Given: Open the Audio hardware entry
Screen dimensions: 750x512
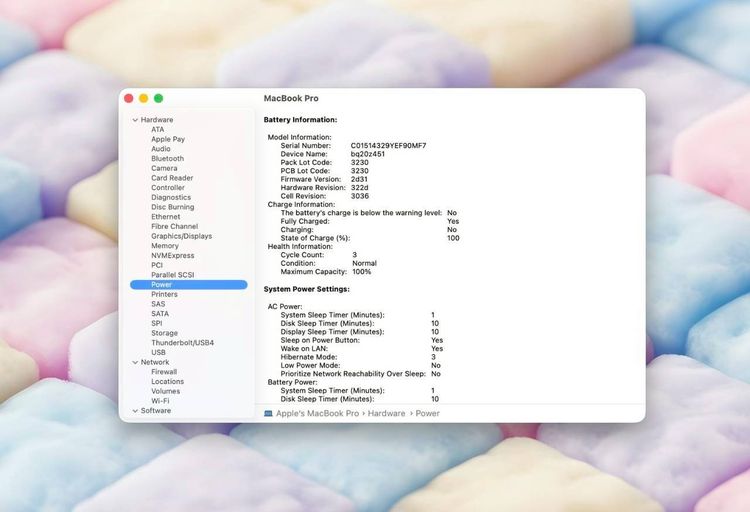Looking at the screenshot, I should point(161,149).
